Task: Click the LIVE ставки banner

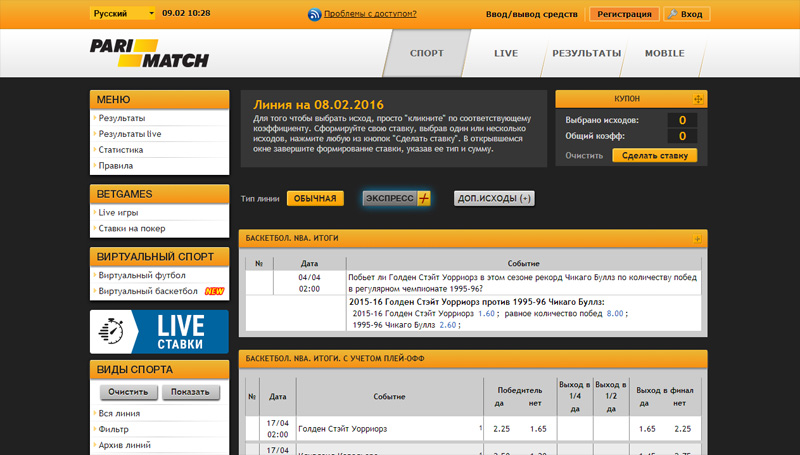Action: coord(159,332)
